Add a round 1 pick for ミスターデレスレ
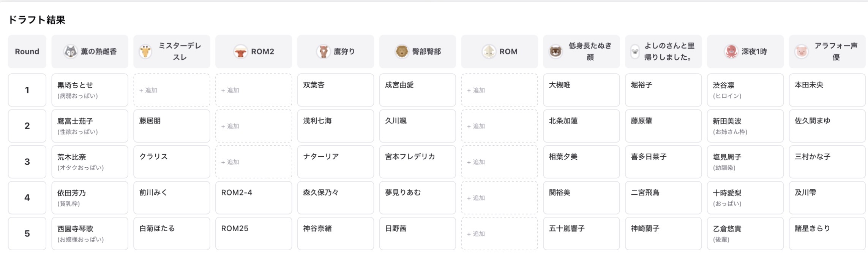Viewport: 868px width, 254px height. (x=172, y=90)
